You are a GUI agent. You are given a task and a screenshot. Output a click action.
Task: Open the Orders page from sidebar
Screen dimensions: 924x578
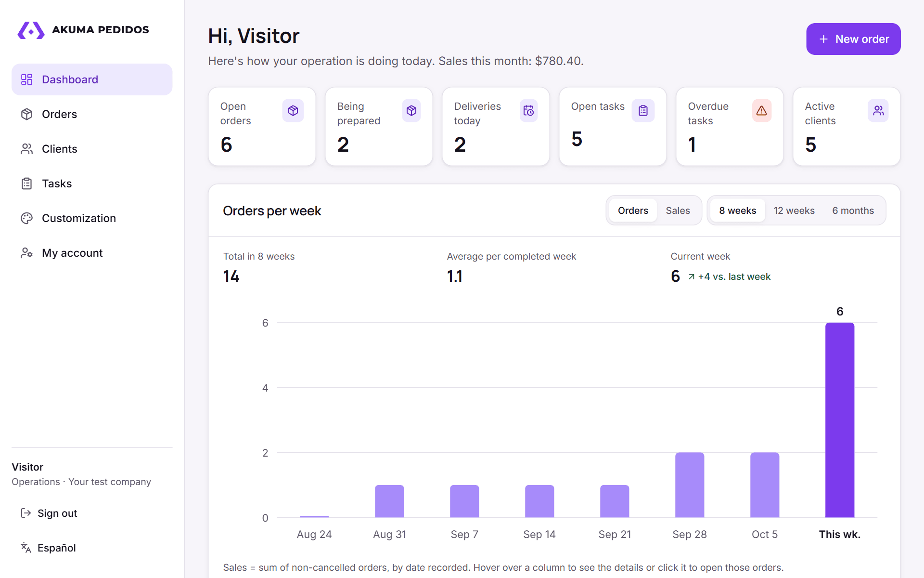[92, 114]
